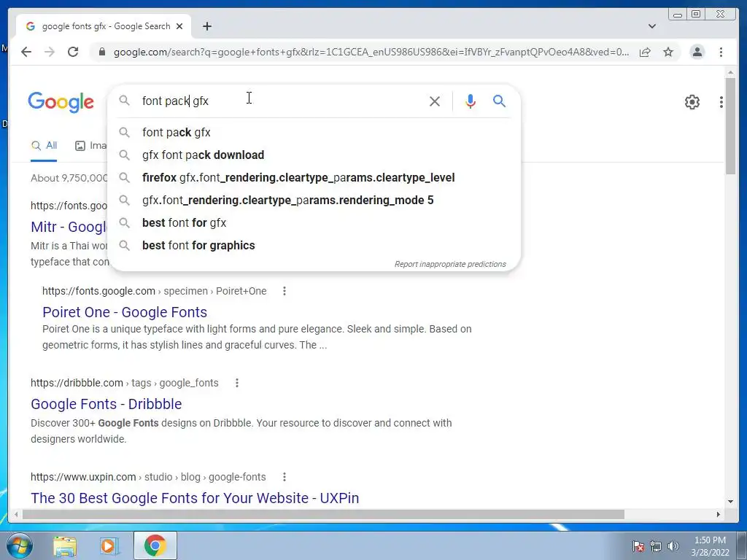747x560 pixels.
Task: Select the google fonts gfx browser tab
Action: click(x=104, y=27)
